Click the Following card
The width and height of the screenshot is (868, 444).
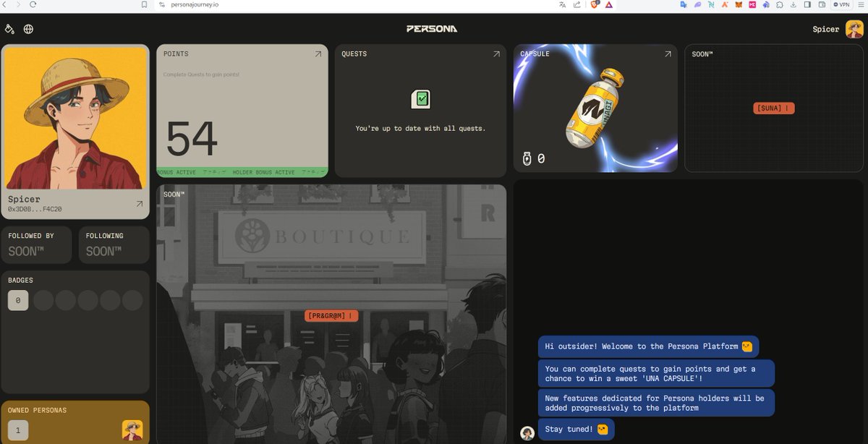pyautogui.click(x=114, y=244)
